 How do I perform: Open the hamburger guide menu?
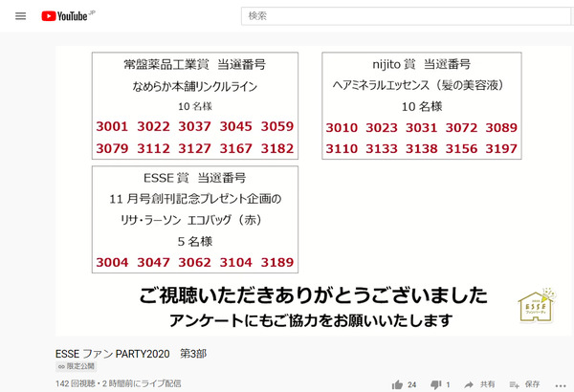click(20, 16)
